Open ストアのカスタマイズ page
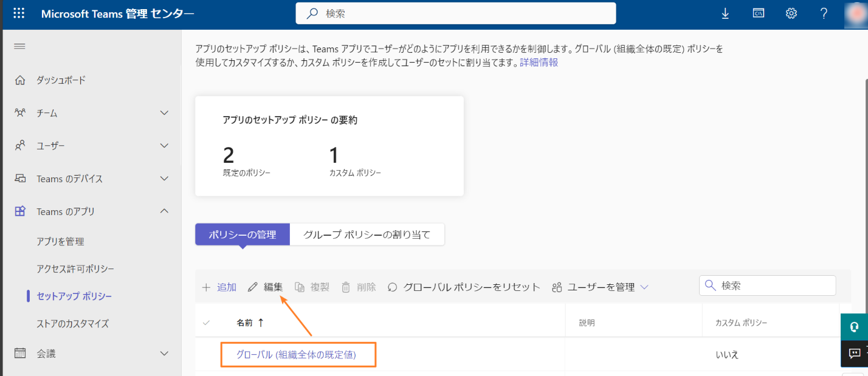The image size is (868, 376). (x=72, y=324)
